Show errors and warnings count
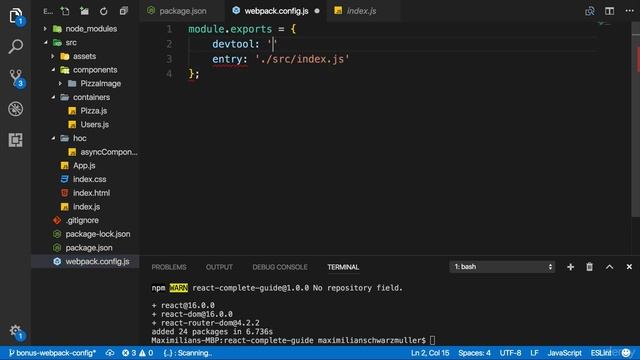The image size is (640, 360). (137, 353)
